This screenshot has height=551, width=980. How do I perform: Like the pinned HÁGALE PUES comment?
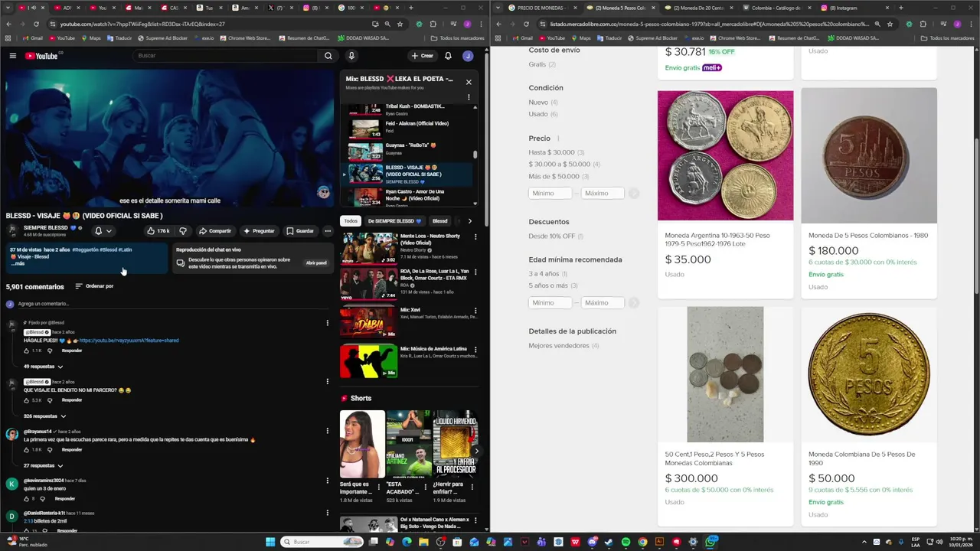point(27,350)
